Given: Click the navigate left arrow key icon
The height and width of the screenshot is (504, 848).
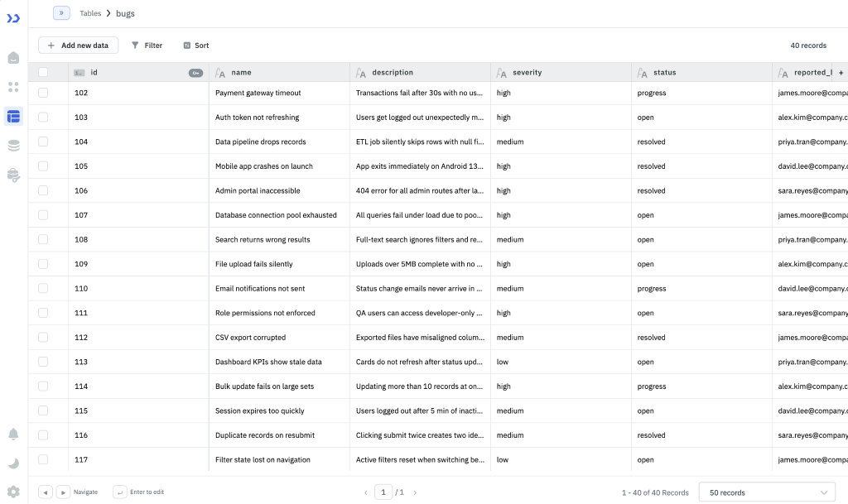Looking at the screenshot, I should 46,492.
